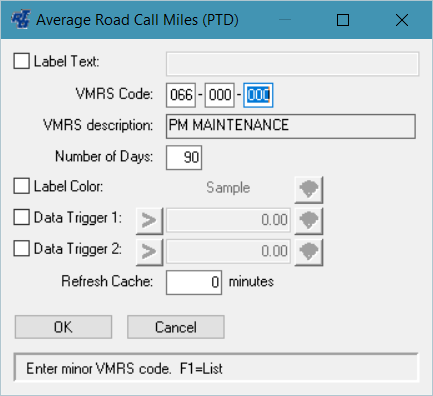Enable the Label Color checkbox
The width and height of the screenshot is (433, 396).
tap(21, 186)
